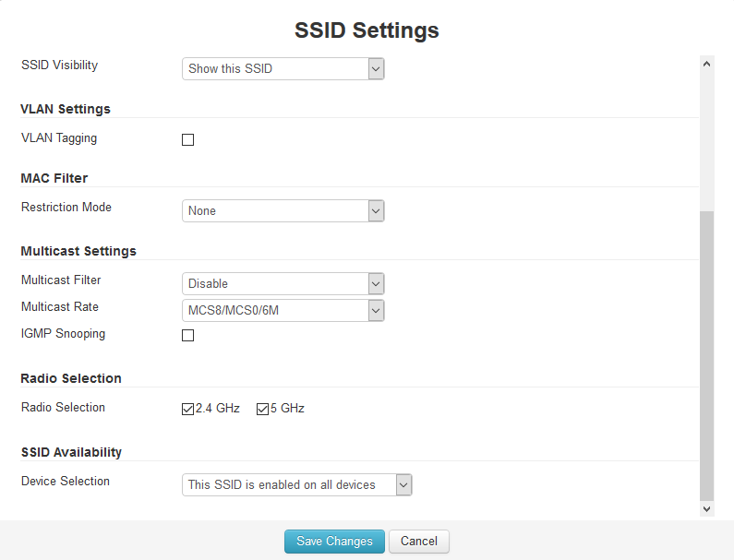Click the Restriction Mode arrow button

(x=376, y=211)
